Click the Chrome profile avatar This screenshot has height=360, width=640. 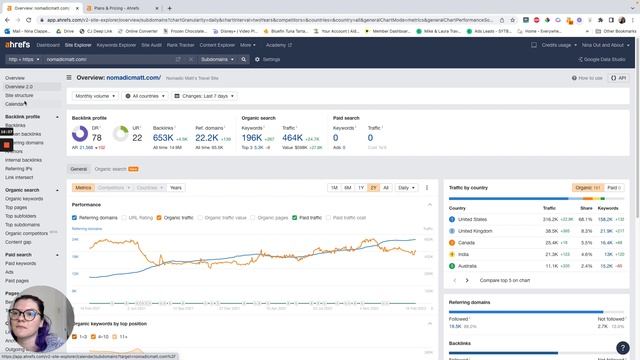(622, 20)
